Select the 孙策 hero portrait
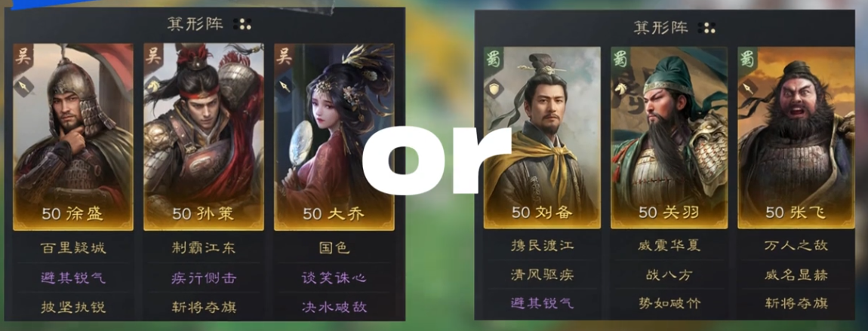868x331 pixels. pos(204,136)
